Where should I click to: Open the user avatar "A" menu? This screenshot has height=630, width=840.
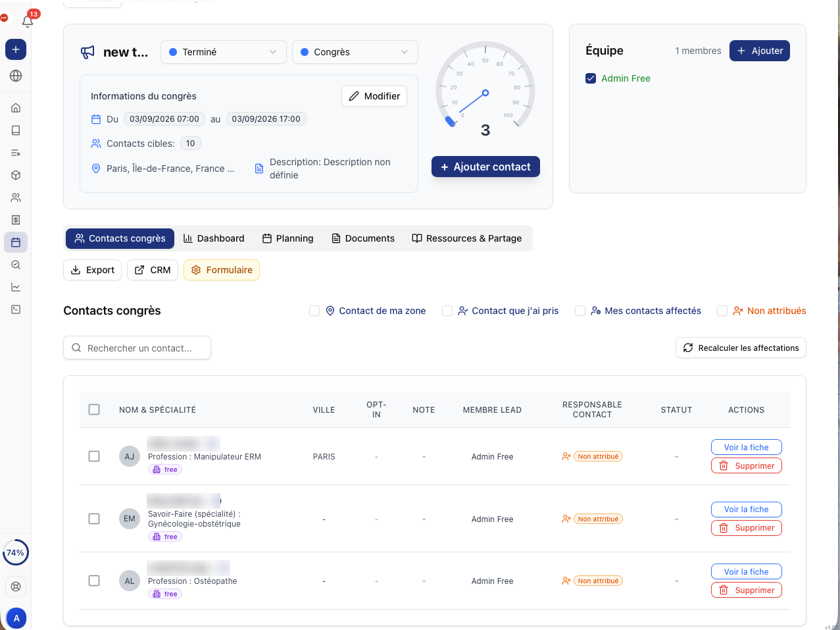coord(16,618)
